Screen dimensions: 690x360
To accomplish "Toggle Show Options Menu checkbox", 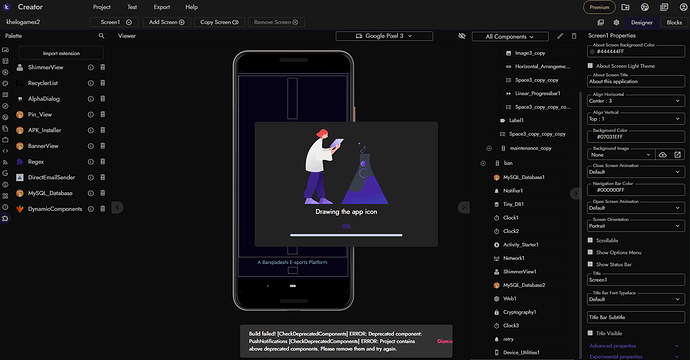I will 591,252.
